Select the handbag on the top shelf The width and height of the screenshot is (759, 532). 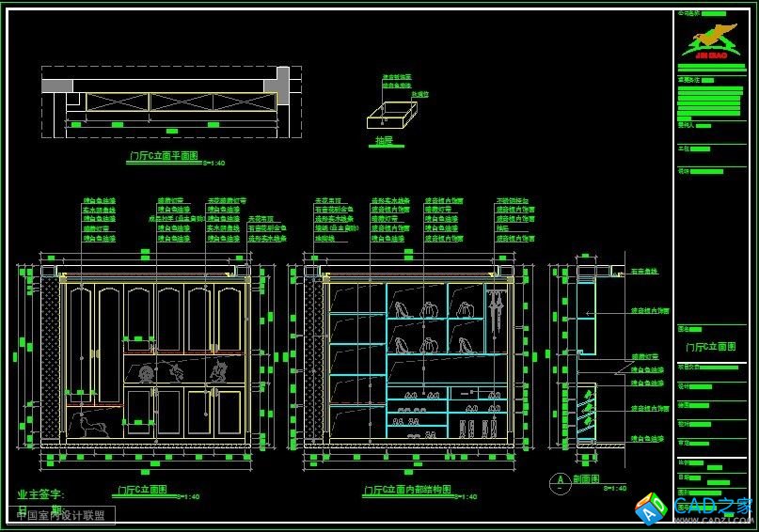point(430,308)
